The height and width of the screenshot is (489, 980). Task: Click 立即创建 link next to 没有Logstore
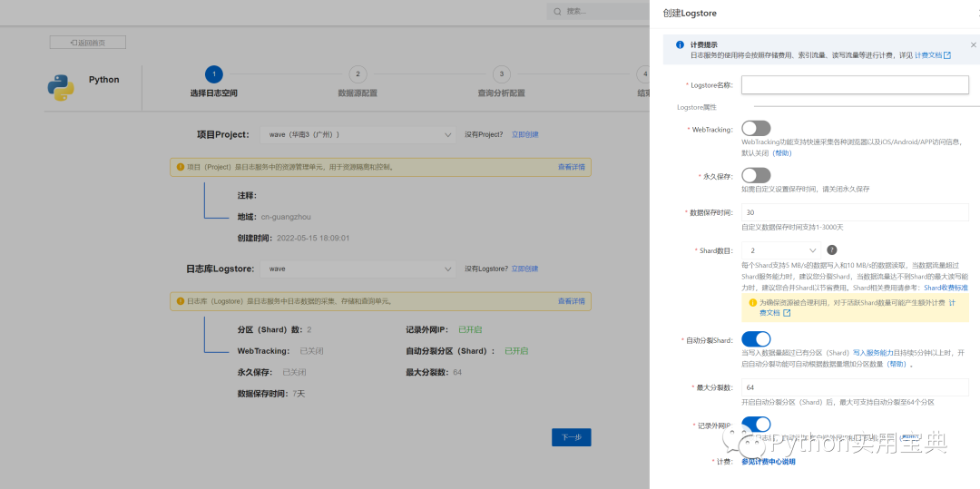(525, 269)
